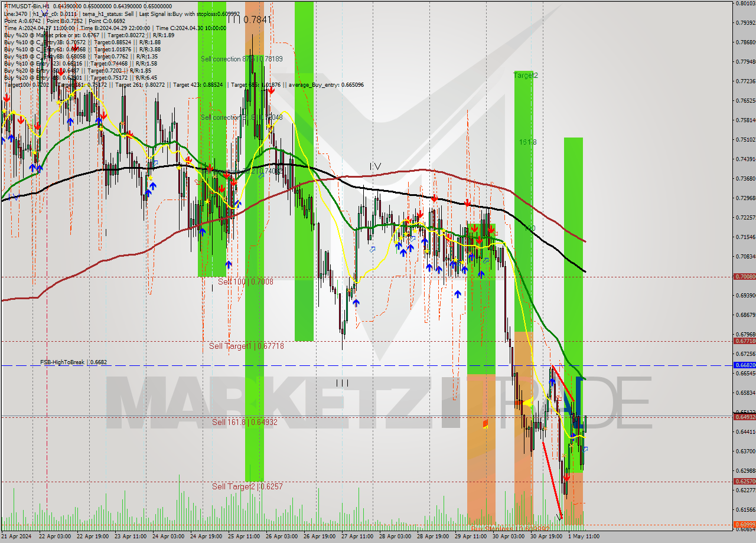Click the 0.80103 price axis label

coord(745,3)
